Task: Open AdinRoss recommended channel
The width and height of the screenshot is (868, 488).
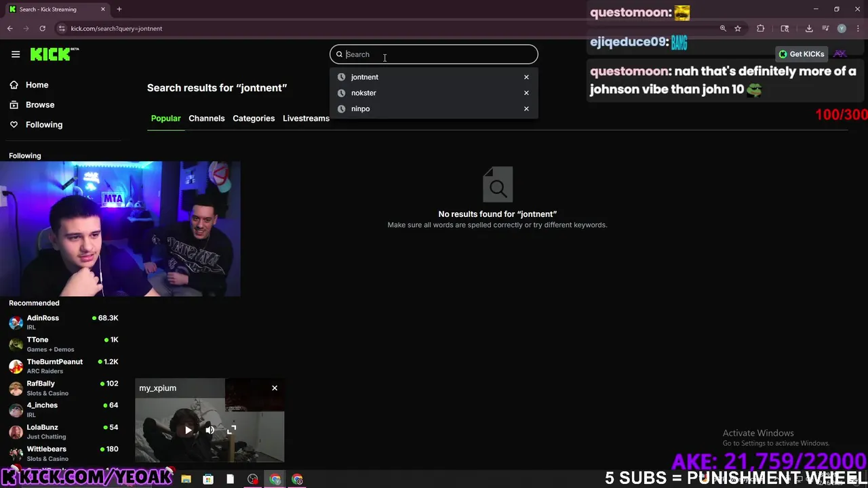Action: pos(64,322)
